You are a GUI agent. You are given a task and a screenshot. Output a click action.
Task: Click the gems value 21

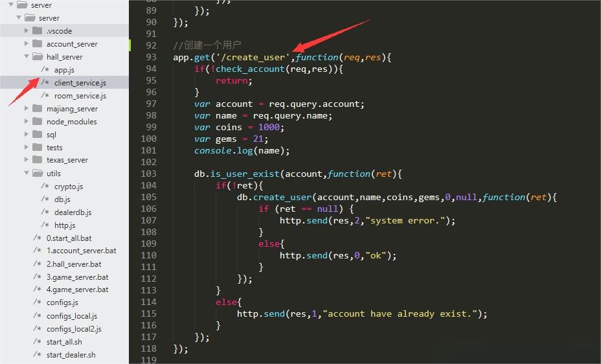[x=258, y=139]
